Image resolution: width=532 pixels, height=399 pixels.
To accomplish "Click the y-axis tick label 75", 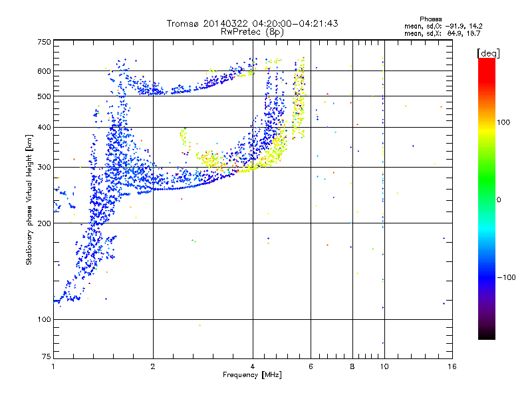I will (x=47, y=356).
